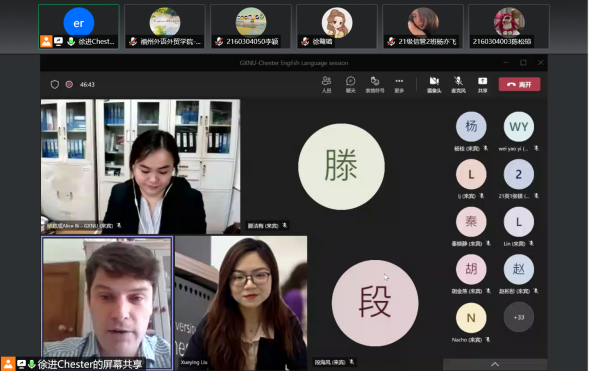Screen dimensions: 590x372
Task: Expand the +33 more participants bubble
Action: 519,317
